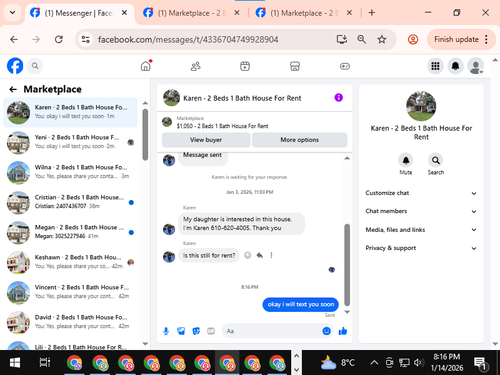Open the Facebook menu grid icon
This screenshot has width=500, height=375.
pos(435,66)
